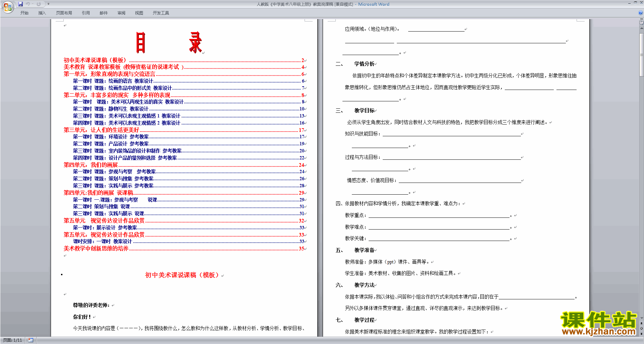This screenshot has height=344, width=644.
Task: Follow TOC link 第二课时 策划与搜集 说课
Action: 189,206
